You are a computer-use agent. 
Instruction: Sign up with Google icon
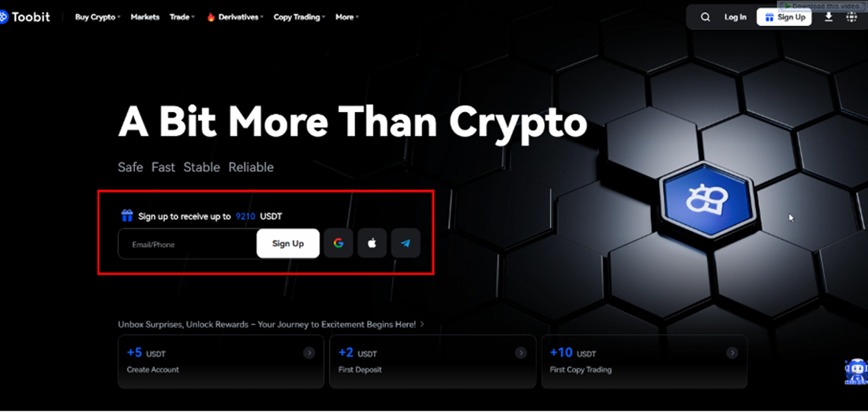339,243
